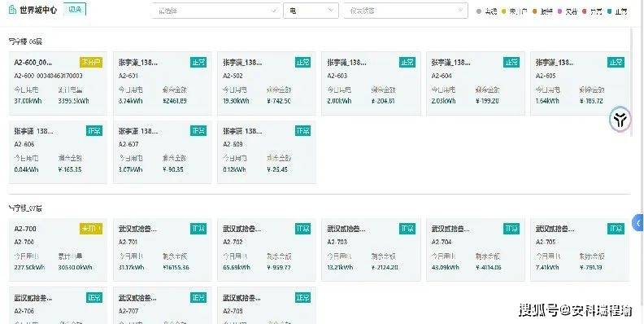
Task: Click meter number A2-600 00340463170003
Action: (48, 76)
